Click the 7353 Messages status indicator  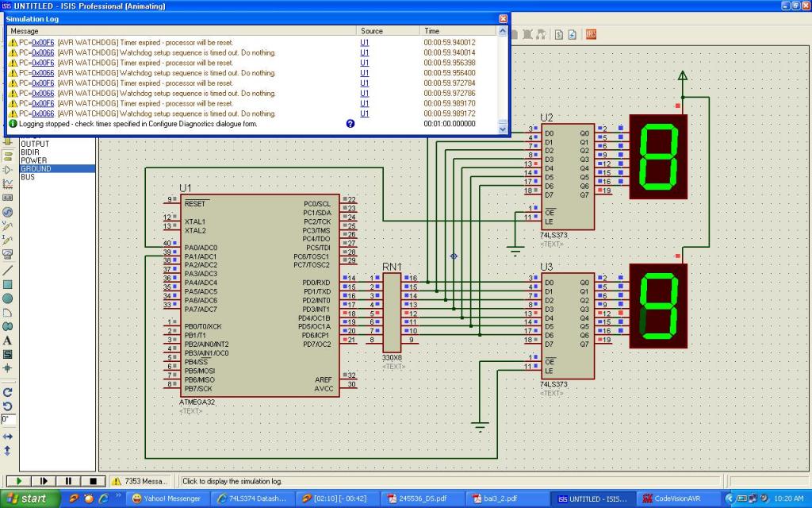(140, 481)
